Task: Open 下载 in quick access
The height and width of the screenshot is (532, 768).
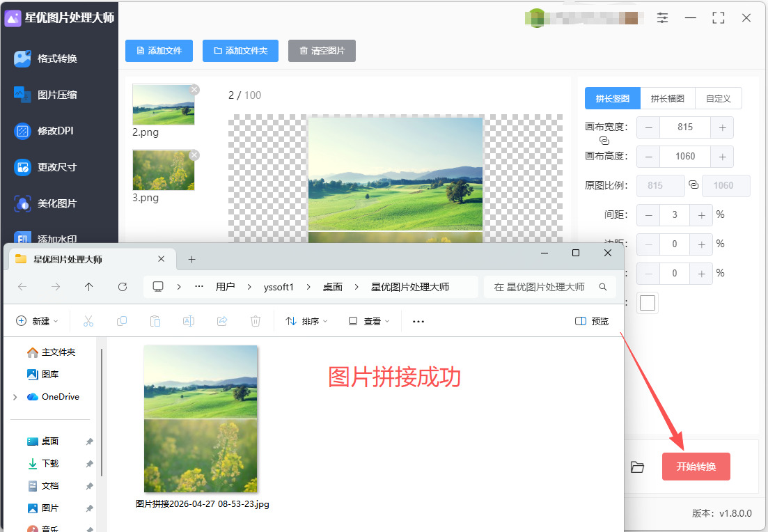Action: point(43,464)
